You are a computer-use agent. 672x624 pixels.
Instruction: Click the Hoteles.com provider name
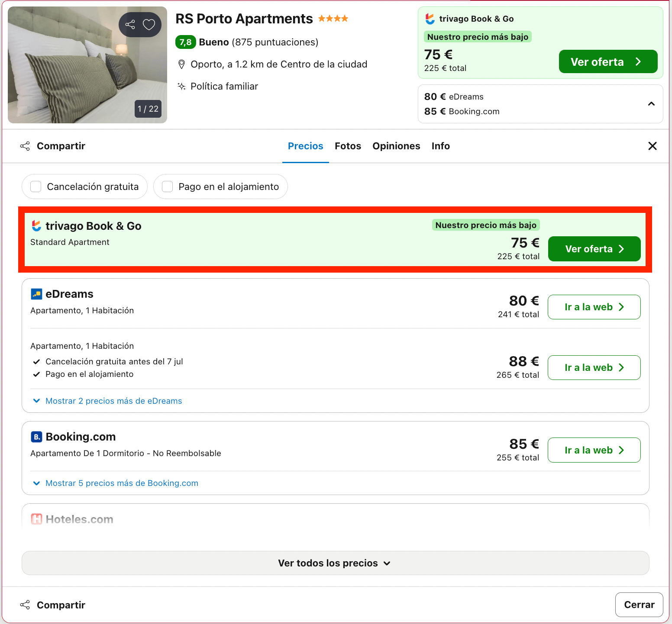click(x=80, y=519)
